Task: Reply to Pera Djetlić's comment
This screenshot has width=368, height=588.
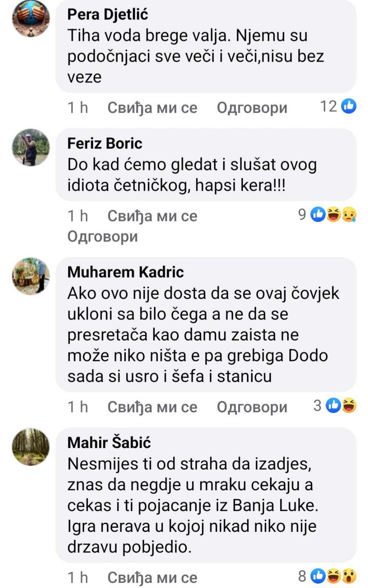Action: [252, 108]
